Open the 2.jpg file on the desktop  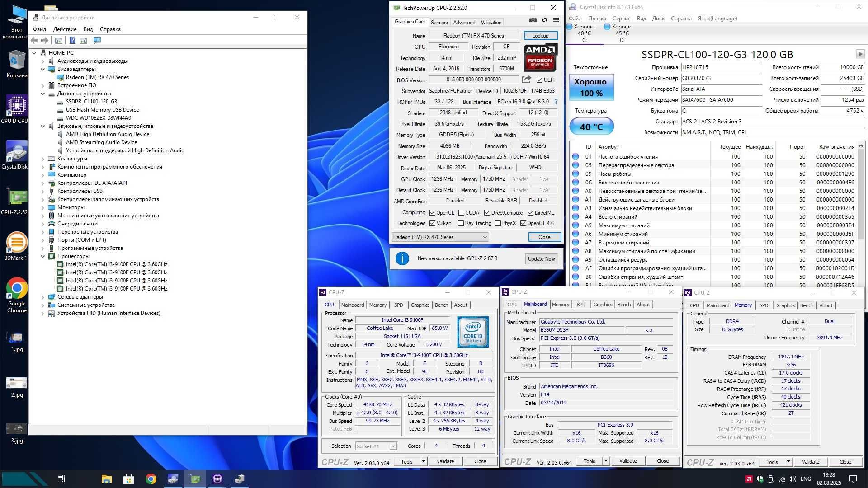(x=17, y=387)
